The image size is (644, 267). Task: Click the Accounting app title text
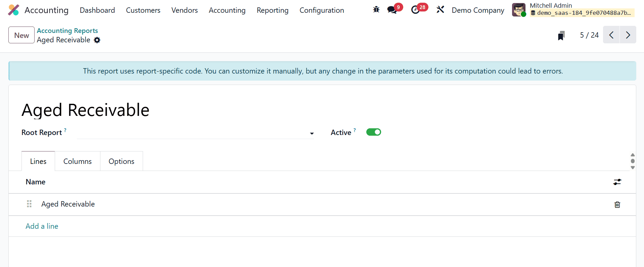coord(46,10)
